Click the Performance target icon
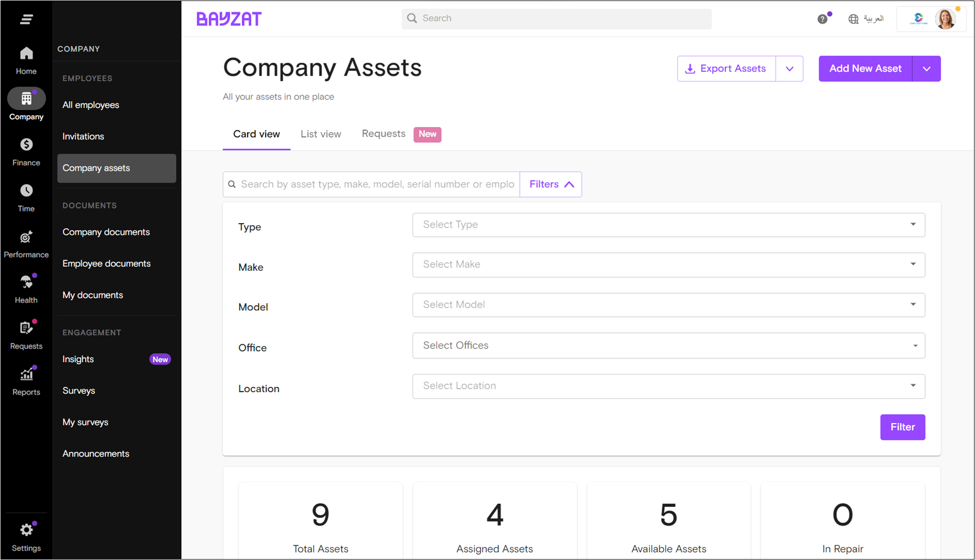This screenshot has height=560, width=975. point(26,237)
